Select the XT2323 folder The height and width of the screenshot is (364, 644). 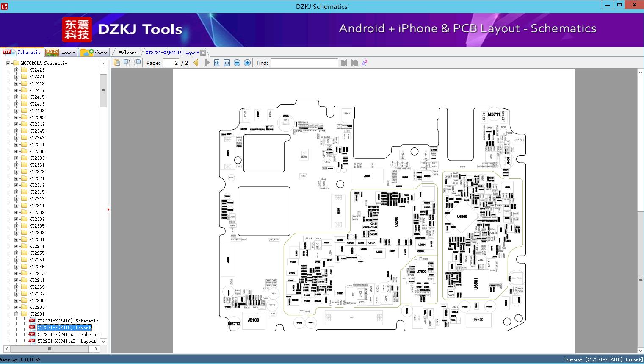pyautogui.click(x=37, y=172)
